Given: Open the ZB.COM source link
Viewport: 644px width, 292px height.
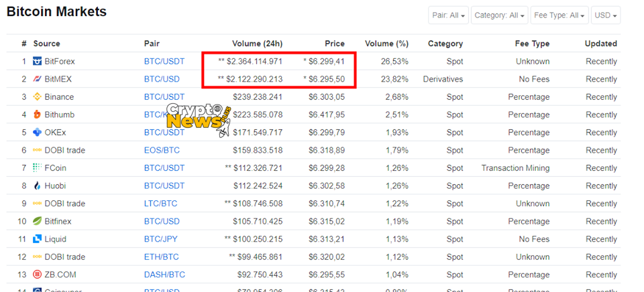Looking at the screenshot, I should click(x=60, y=275).
